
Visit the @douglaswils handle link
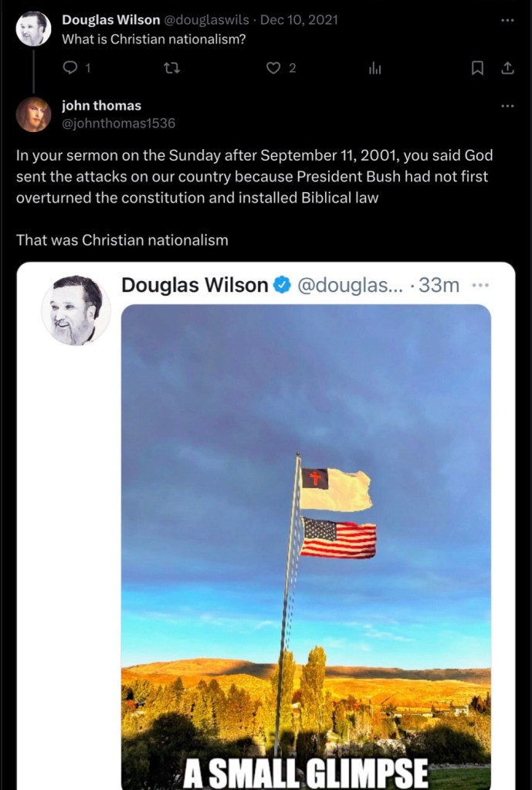(206, 20)
